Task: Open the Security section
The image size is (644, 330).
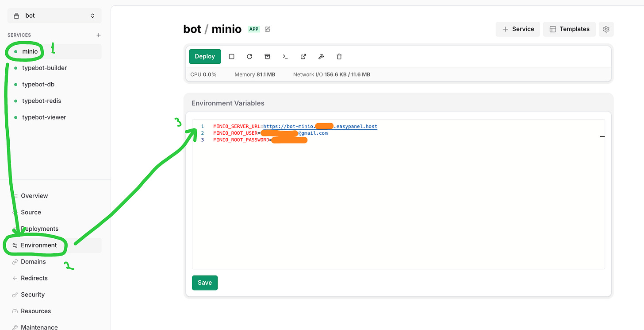Action: pyautogui.click(x=54, y=295)
